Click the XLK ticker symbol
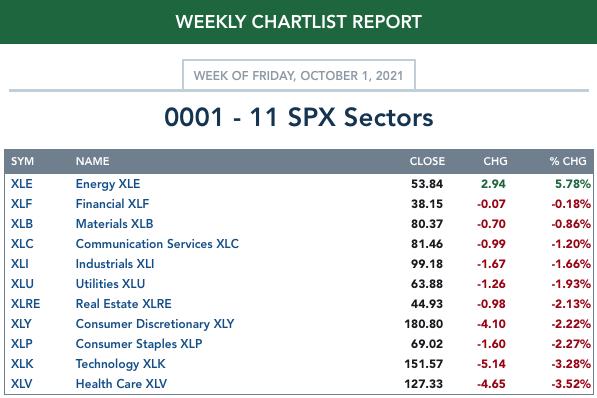This screenshot has width=597, height=398. click(22, 364)
